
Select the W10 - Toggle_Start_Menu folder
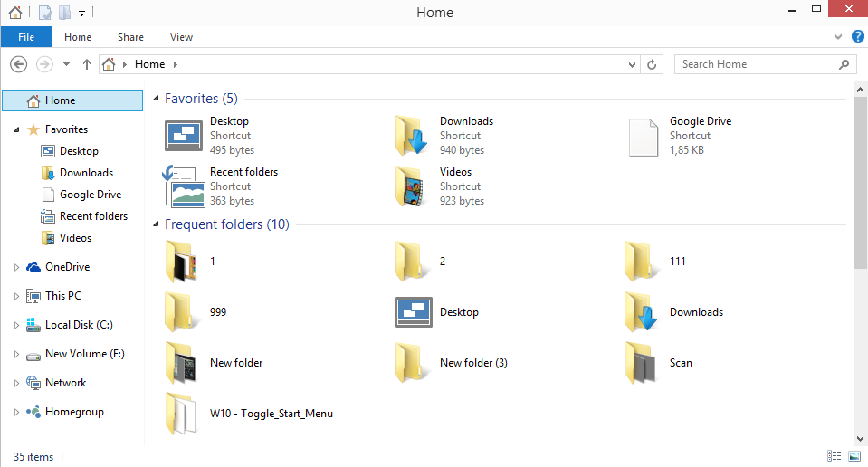[x=249, y=414]
